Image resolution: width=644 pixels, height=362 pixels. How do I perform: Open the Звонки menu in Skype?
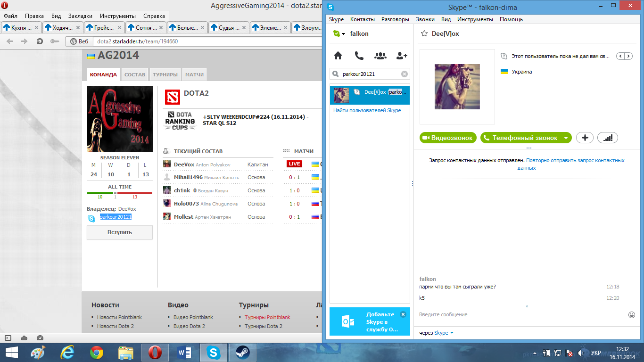pos(425,19)
